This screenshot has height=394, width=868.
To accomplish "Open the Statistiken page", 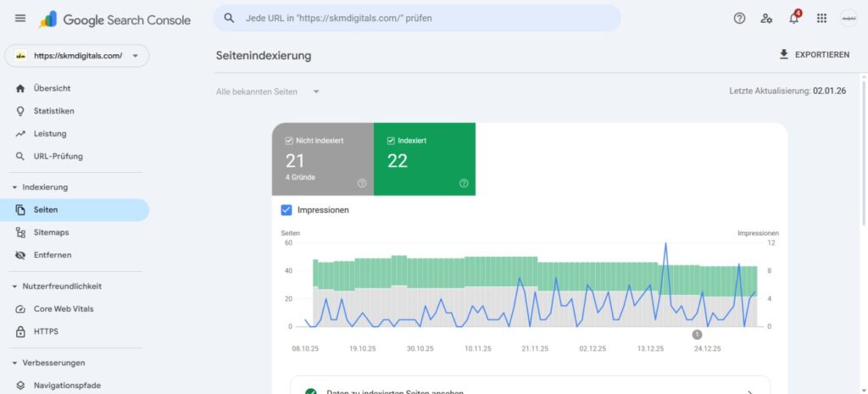I will click(75, 111).
